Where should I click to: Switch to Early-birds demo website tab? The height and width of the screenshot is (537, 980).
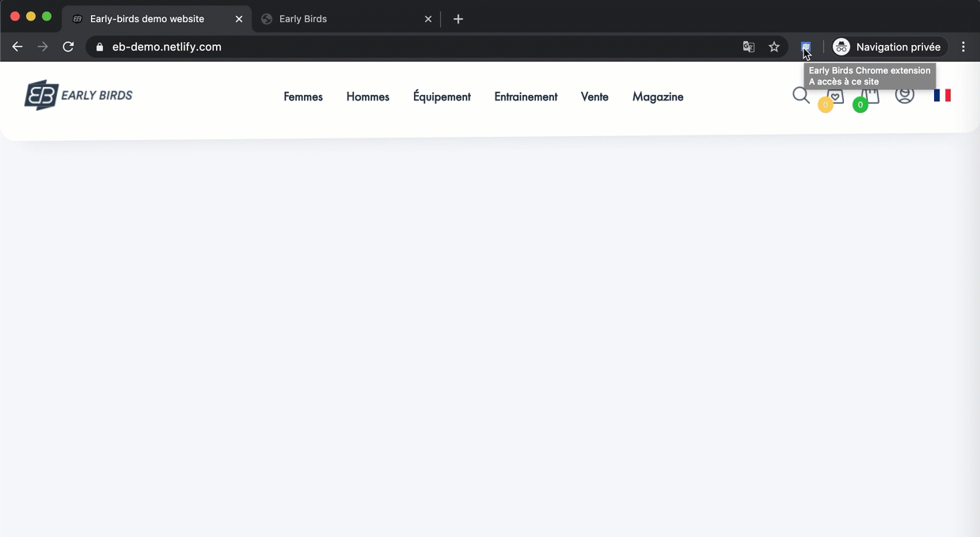click(156, 19)
